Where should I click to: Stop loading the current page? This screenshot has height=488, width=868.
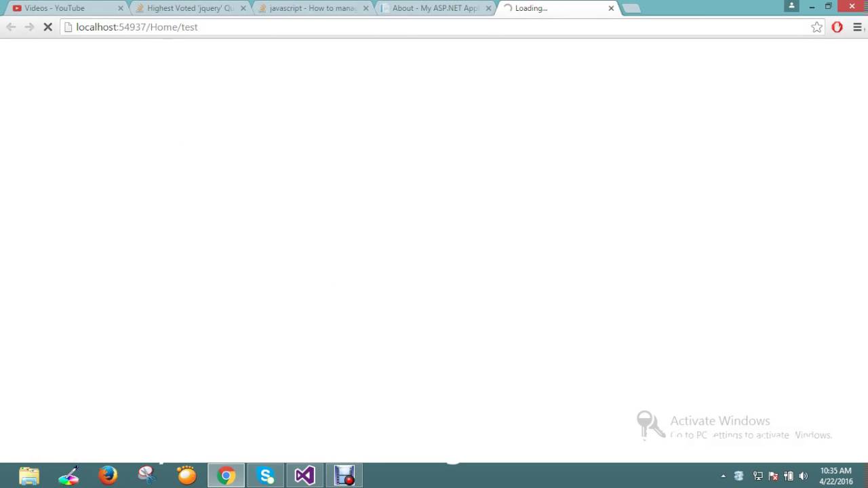click(47, 27)
